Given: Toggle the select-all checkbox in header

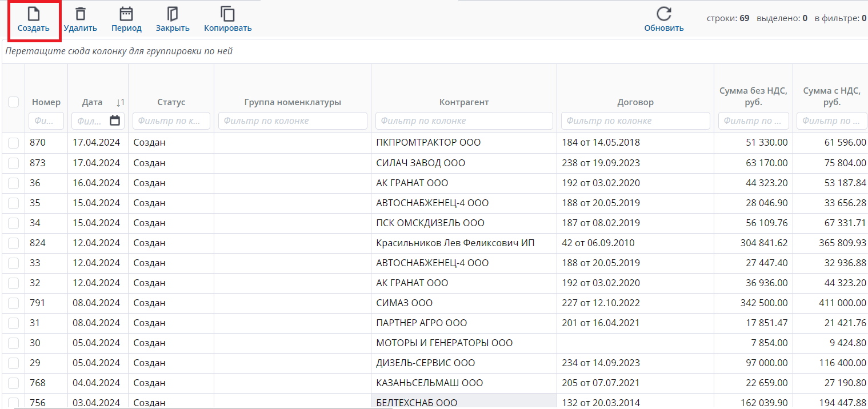Looking at the screenshot, I should [14, 102].
